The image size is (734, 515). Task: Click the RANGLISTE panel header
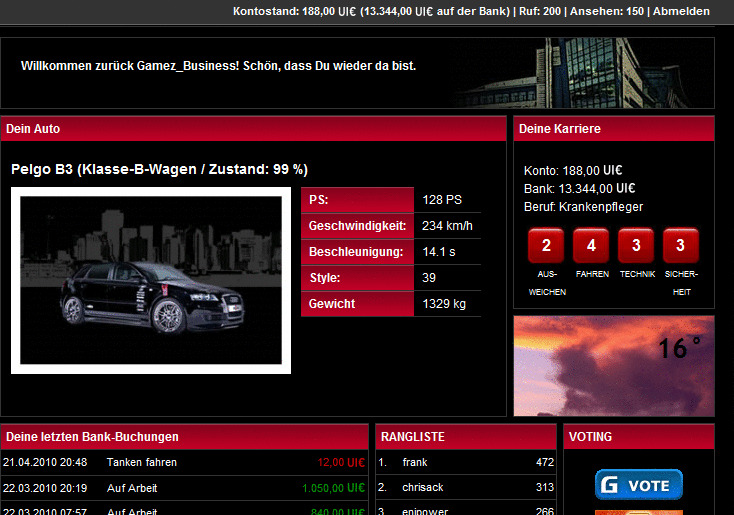click(x=465, y=437)
